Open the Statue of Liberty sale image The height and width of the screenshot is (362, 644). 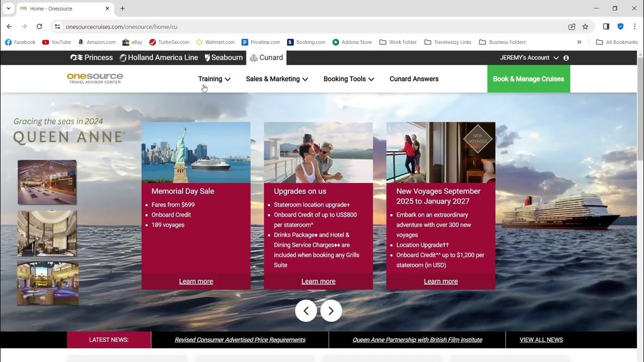point(196,152)
